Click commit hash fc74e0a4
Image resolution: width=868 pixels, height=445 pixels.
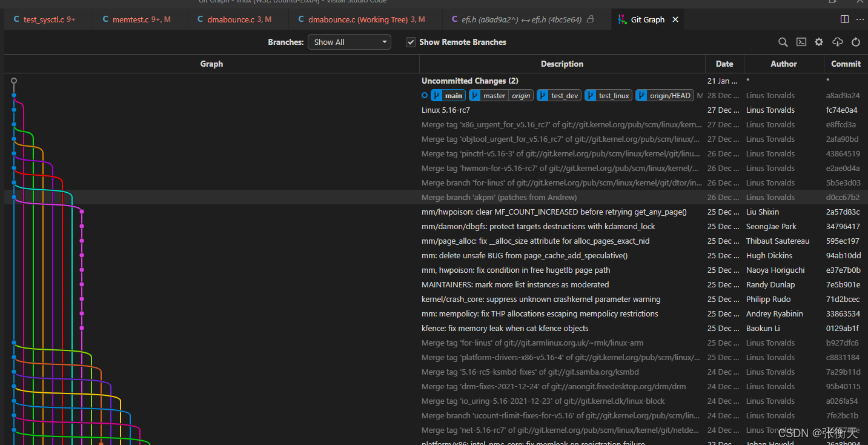point(843,110)
